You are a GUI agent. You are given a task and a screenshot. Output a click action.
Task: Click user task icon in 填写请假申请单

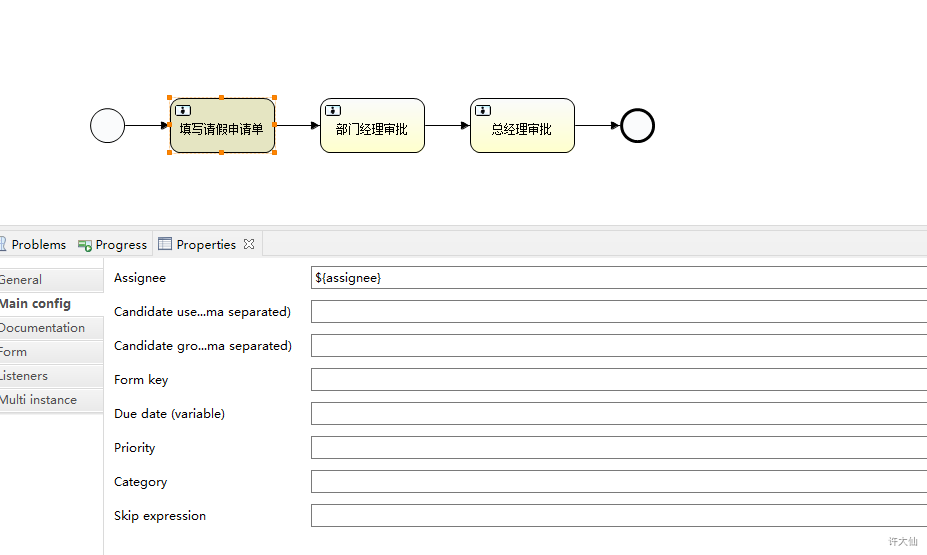(183, 110)
